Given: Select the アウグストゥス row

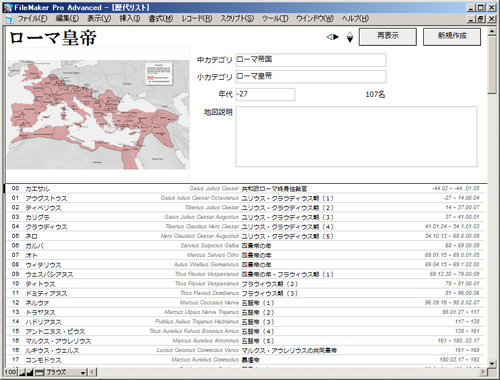Looking at the screenshot, I should [246, 198].
